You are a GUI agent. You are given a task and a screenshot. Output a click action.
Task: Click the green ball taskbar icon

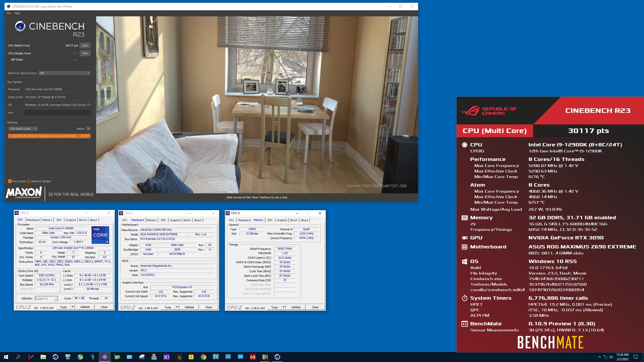(80, 357)
